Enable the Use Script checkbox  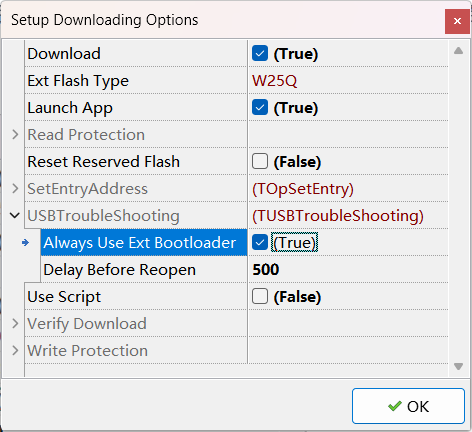tap(260, 296)
